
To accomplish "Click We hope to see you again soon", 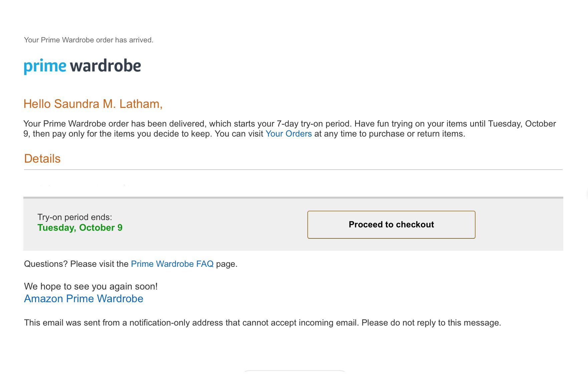I will [x=91, y=286].
